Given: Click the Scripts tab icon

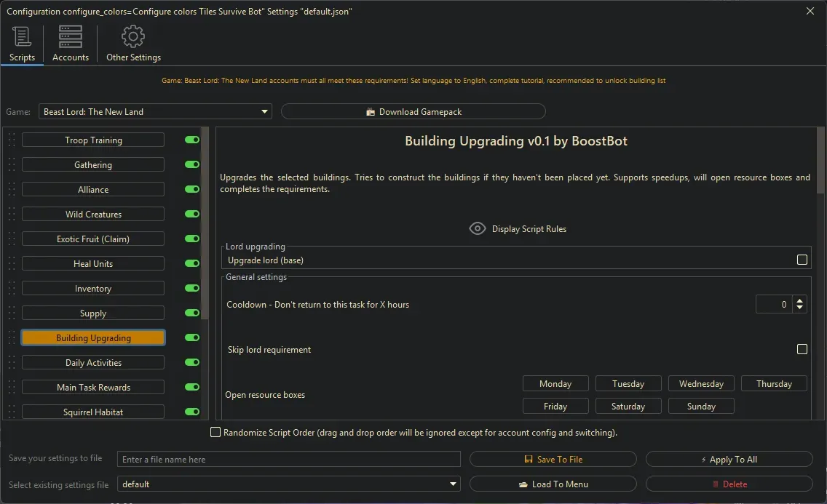Looking at the screenshot, I should click(x=21, y=36).
